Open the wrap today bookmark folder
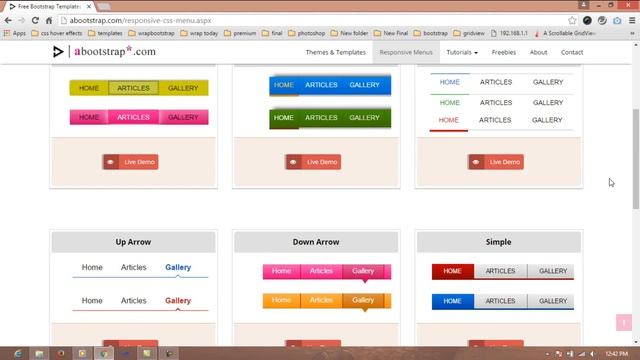Image resolution: width=640 pixels, height=360 pixels. point(199,33)
